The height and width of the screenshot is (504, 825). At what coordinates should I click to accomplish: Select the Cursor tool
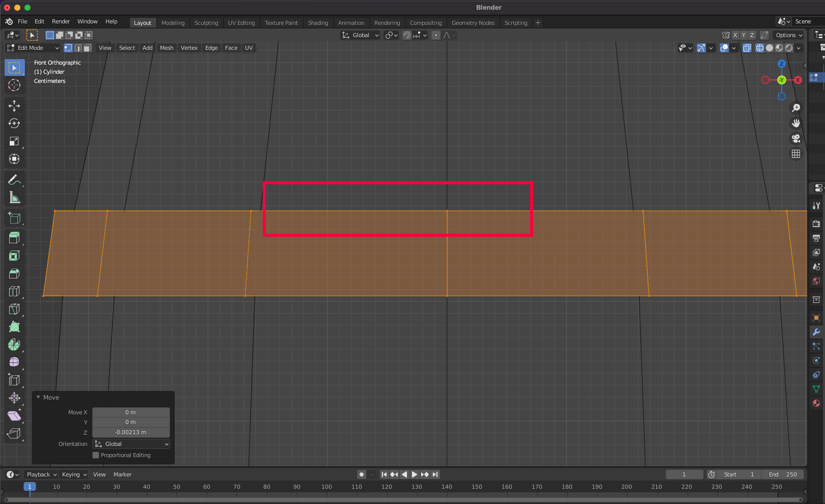coord(14,85)
